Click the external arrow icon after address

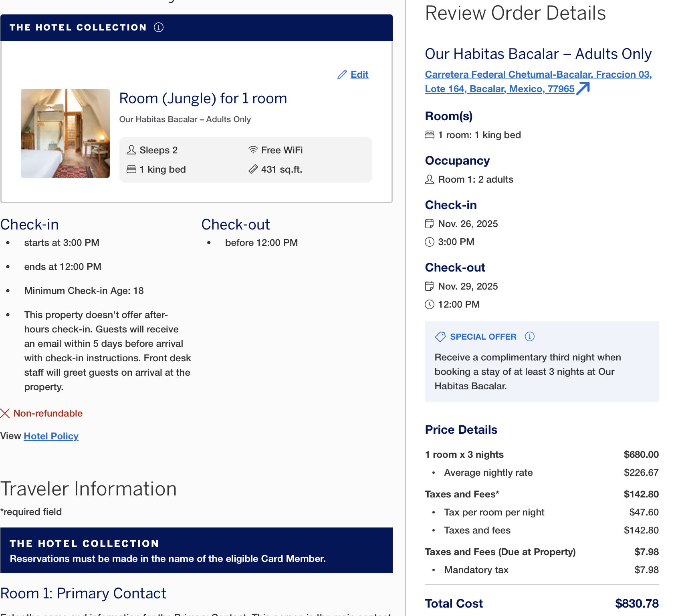click(583, 89)
